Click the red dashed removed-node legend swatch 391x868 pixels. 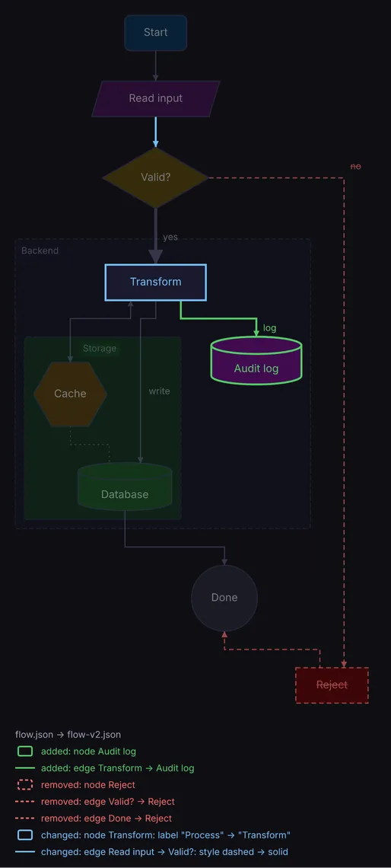point(25,785)
